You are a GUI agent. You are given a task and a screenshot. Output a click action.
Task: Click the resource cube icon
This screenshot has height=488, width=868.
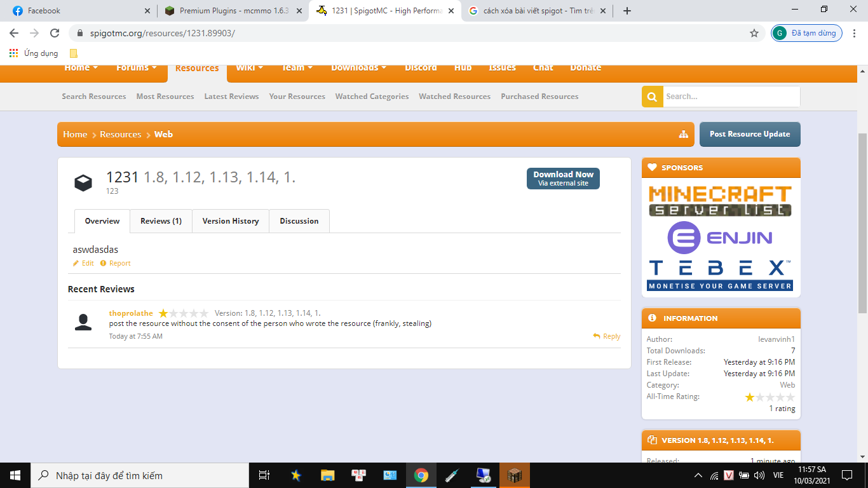(x=83, y=183)
